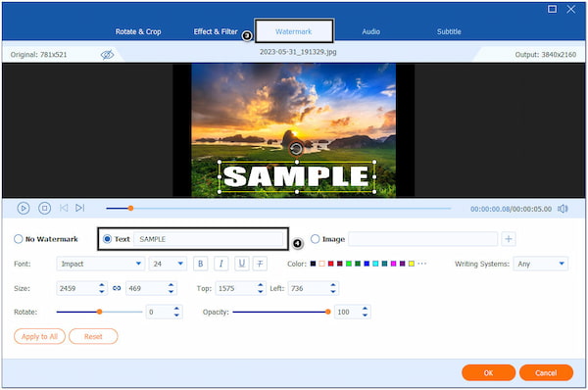Increase the Top position value
The width and height of the screenshot is (588, 390).
[x=261, y=285]
